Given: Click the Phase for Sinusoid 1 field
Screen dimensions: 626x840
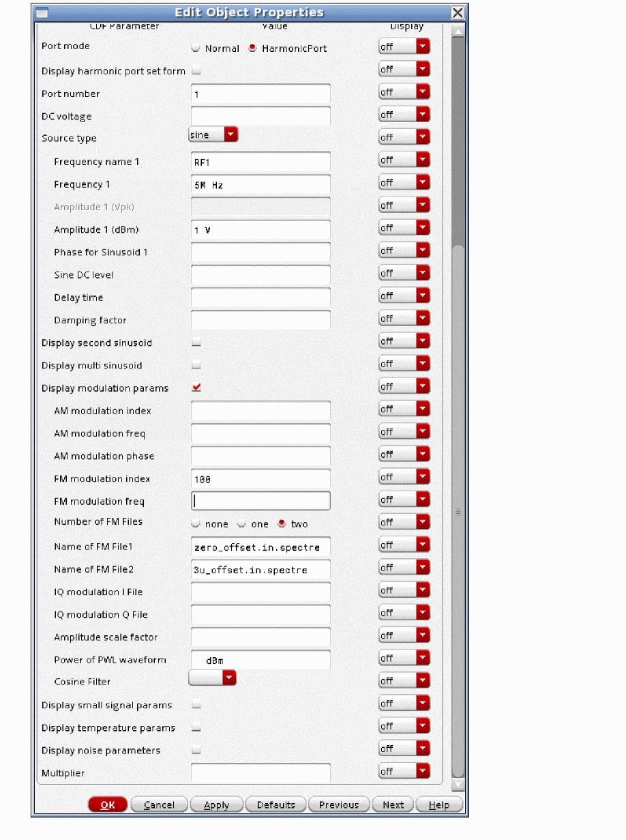Looking at the screenshot, I should (260, 252).
